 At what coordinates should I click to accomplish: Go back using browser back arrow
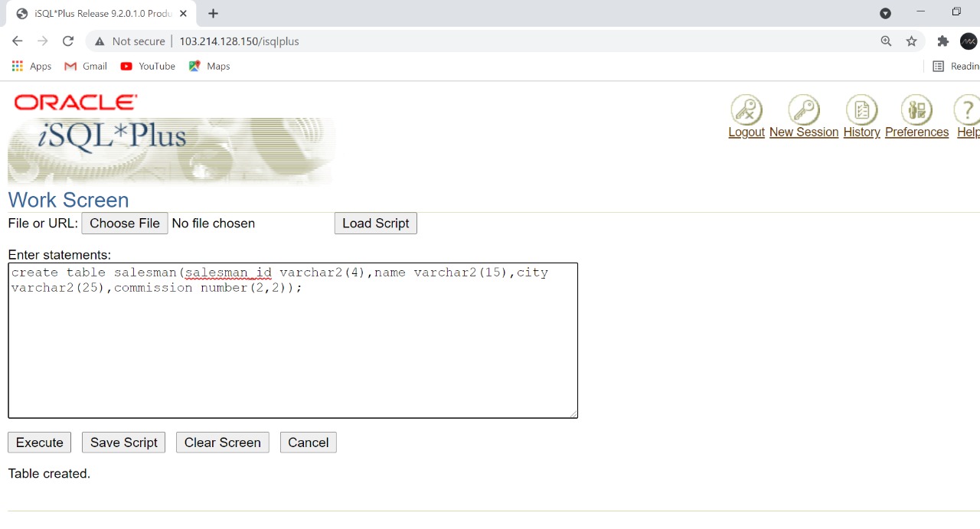click(18, 41)
